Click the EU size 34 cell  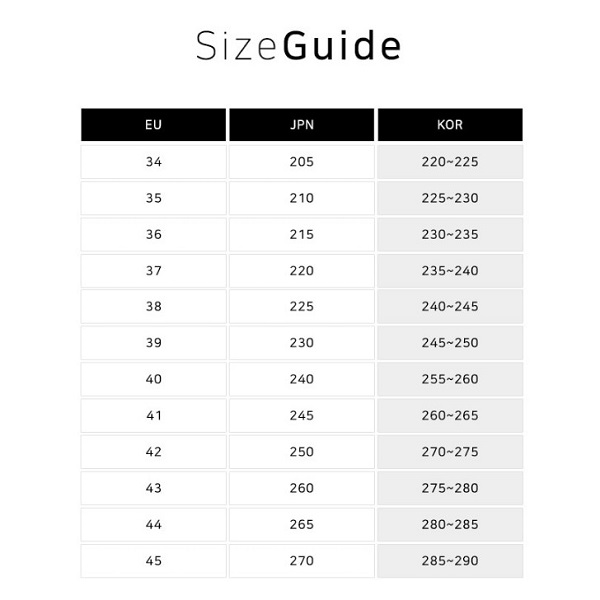pos(153,162)
